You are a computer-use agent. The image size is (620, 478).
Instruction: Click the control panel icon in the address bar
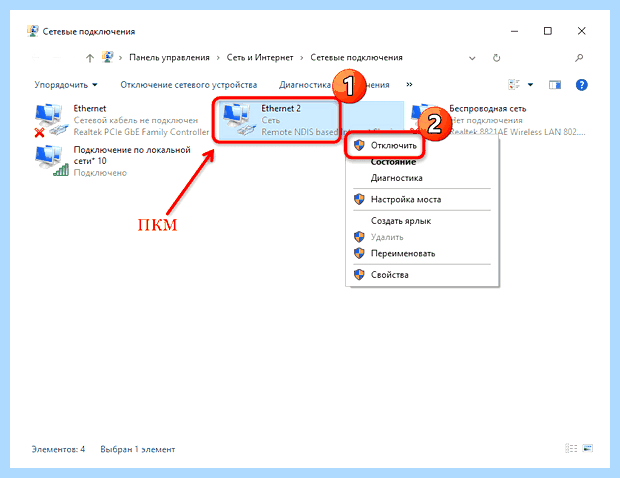[x=107, y=57]
